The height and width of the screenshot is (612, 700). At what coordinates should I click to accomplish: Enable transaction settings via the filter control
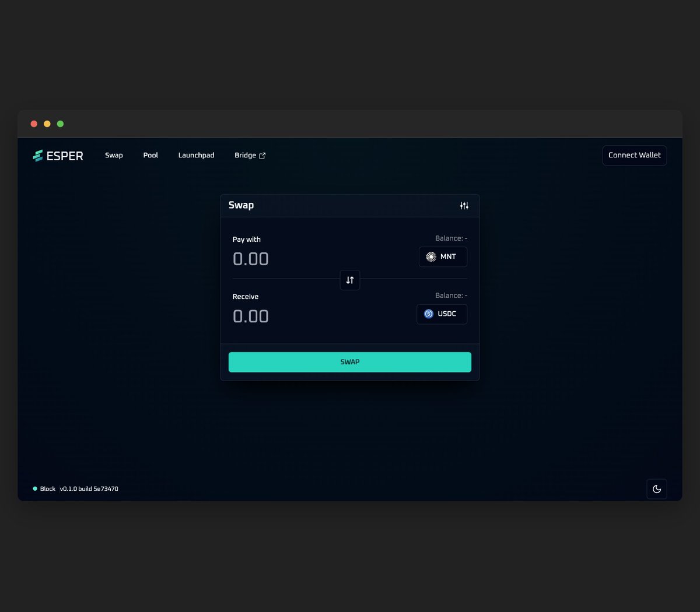click(x=464, y=205)
